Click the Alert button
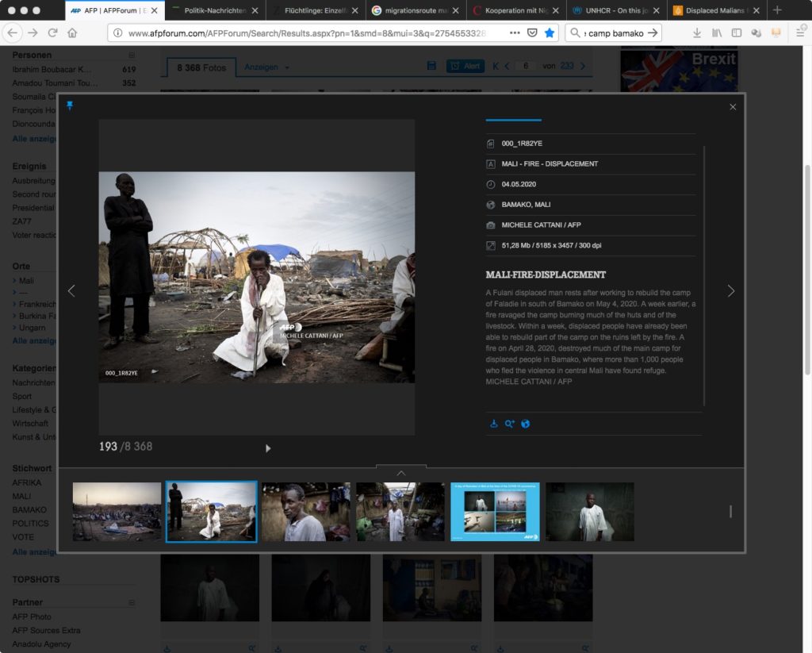This screenshot has width=812, height=653. 465,67
